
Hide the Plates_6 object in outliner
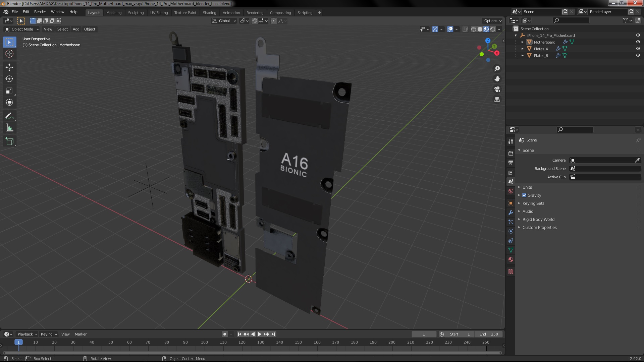coord(638,55)
